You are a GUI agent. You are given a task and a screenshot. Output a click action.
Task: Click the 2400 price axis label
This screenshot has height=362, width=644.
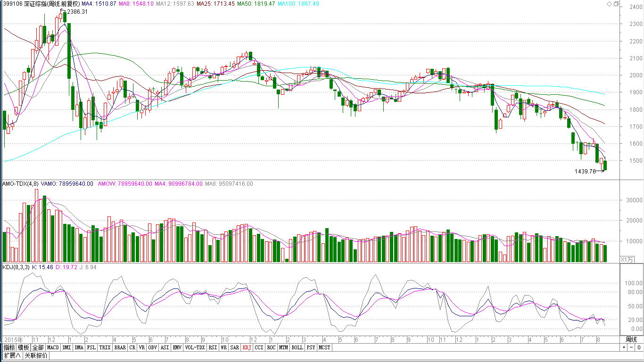click(636, 7)
